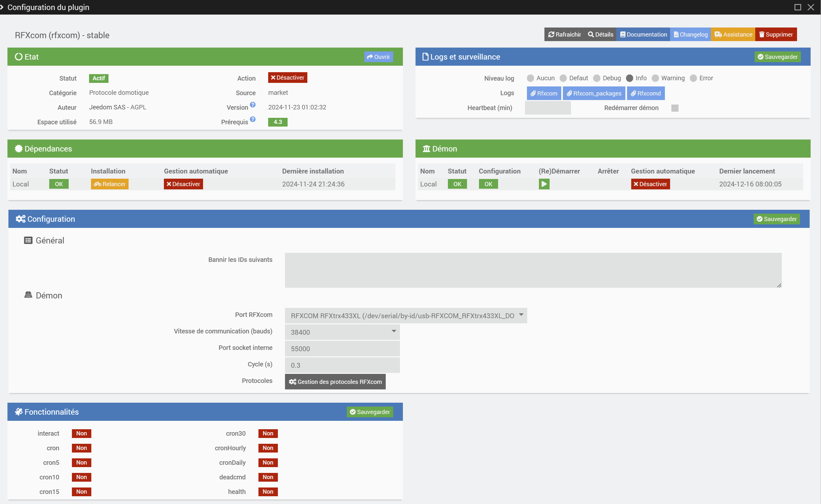Click Rafraichir refresh icon button
The image size is (821, 504).
click(x=564, y=35)
